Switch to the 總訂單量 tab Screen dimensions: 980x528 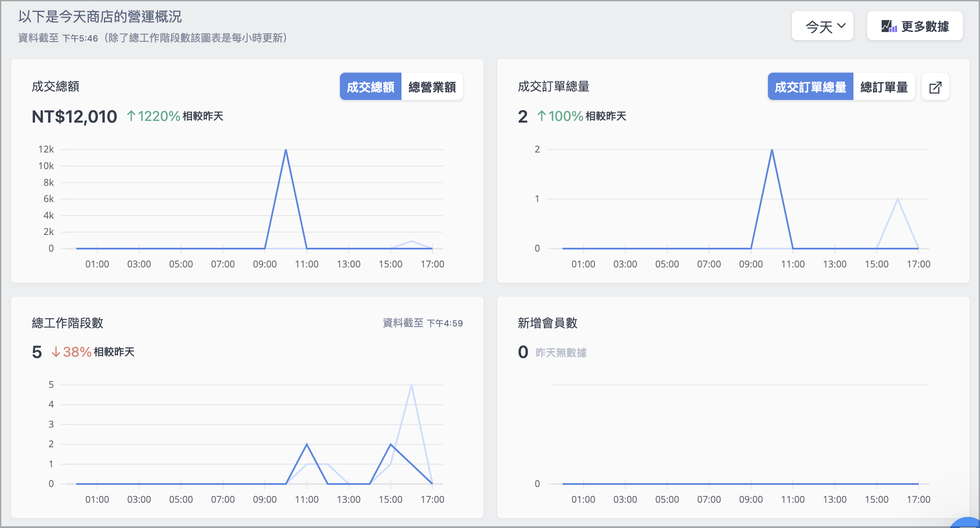coord(884,87)
